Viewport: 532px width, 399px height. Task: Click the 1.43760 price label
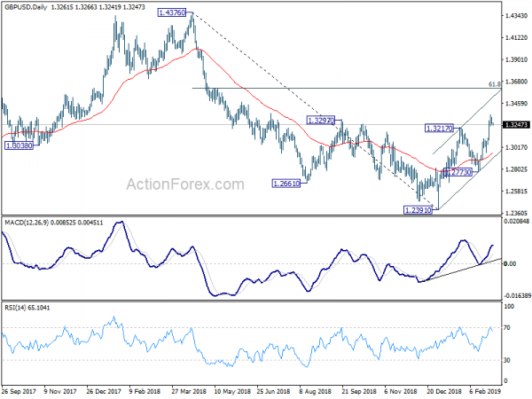point(172,13)
